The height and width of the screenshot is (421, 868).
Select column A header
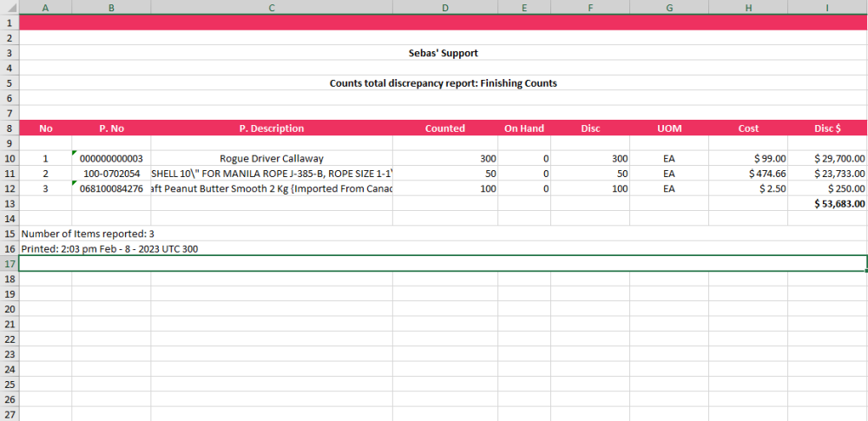coord(45,7)
